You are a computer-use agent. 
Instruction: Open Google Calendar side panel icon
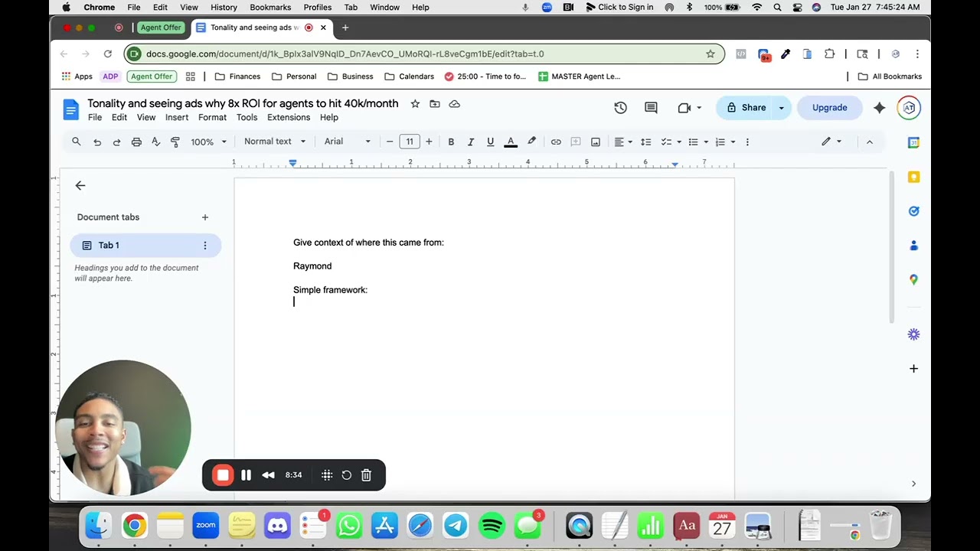913,142
